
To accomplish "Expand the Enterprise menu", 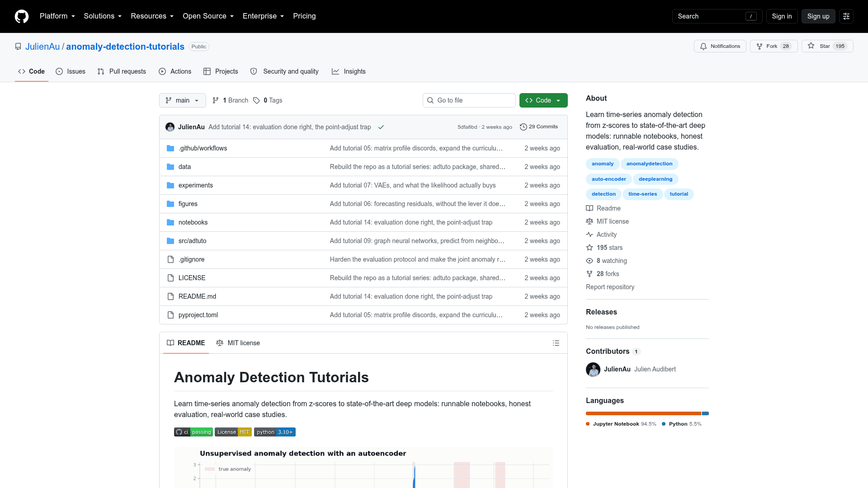I will (x=264, y=16).
